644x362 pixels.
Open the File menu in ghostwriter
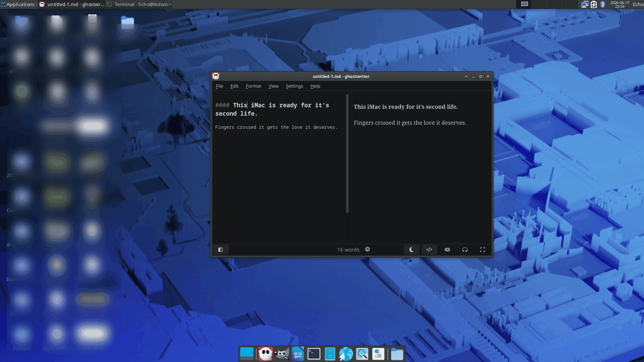point(219,86)
